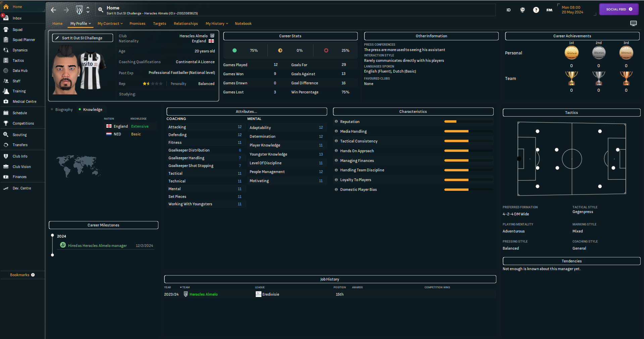The height and width of the screenshot is (339, 644).
Task: Open the Relationships tab
Action: 186,24
